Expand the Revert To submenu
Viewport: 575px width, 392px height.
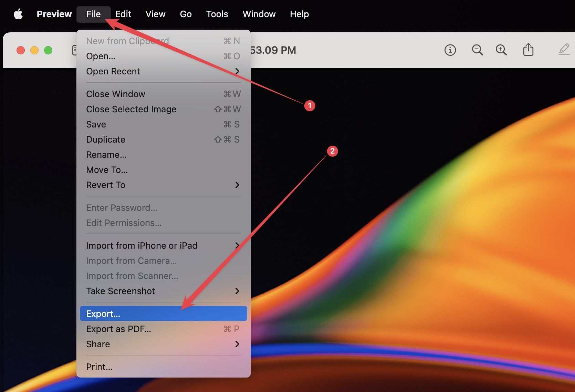pyautogui.click(x=105, y=185)
